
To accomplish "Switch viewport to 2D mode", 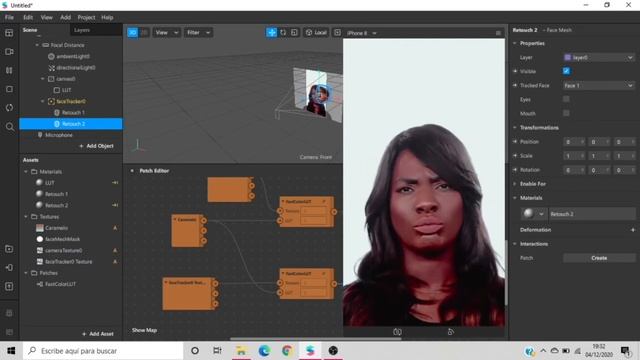I will click(x=144, y=33).
